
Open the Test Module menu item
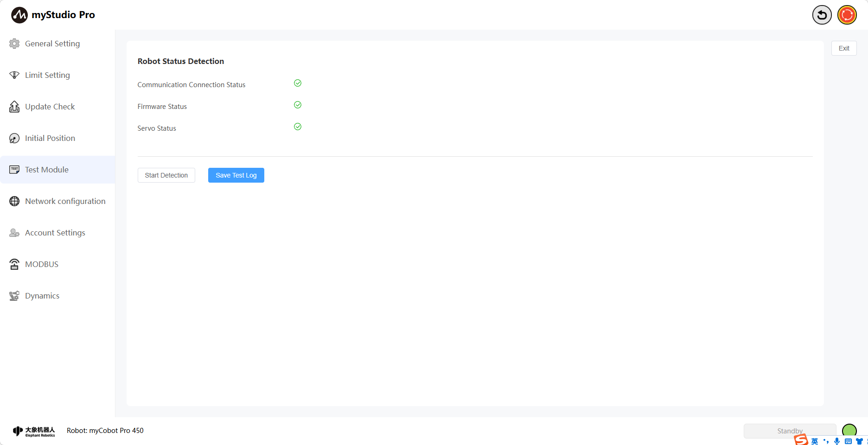click(x=47, y=170)
